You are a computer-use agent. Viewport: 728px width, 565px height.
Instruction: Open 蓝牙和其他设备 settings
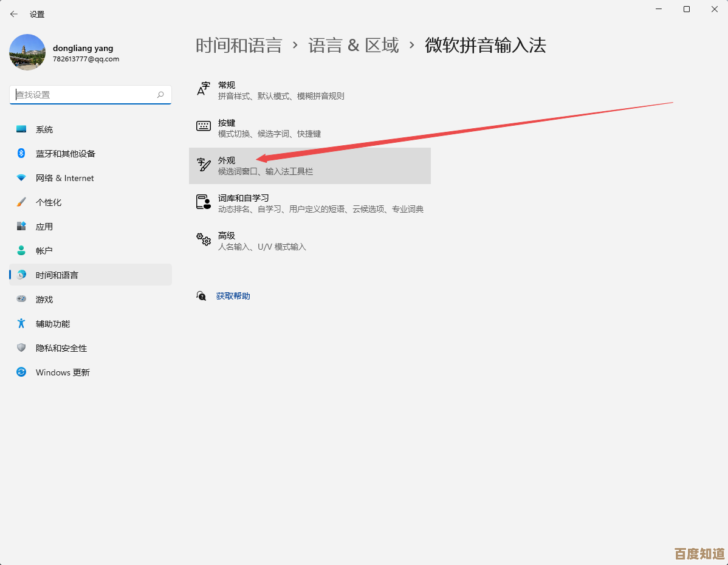pos(65,154)
